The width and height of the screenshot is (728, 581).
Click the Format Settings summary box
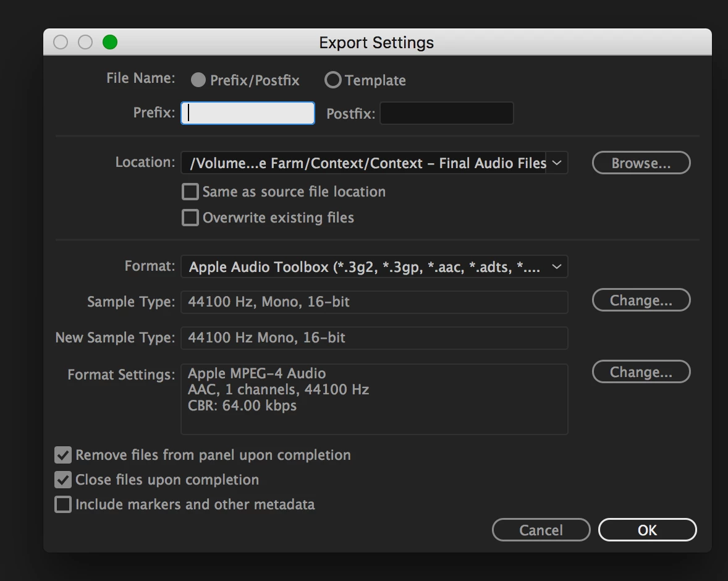pyautogui.click(x=374, y=399)
